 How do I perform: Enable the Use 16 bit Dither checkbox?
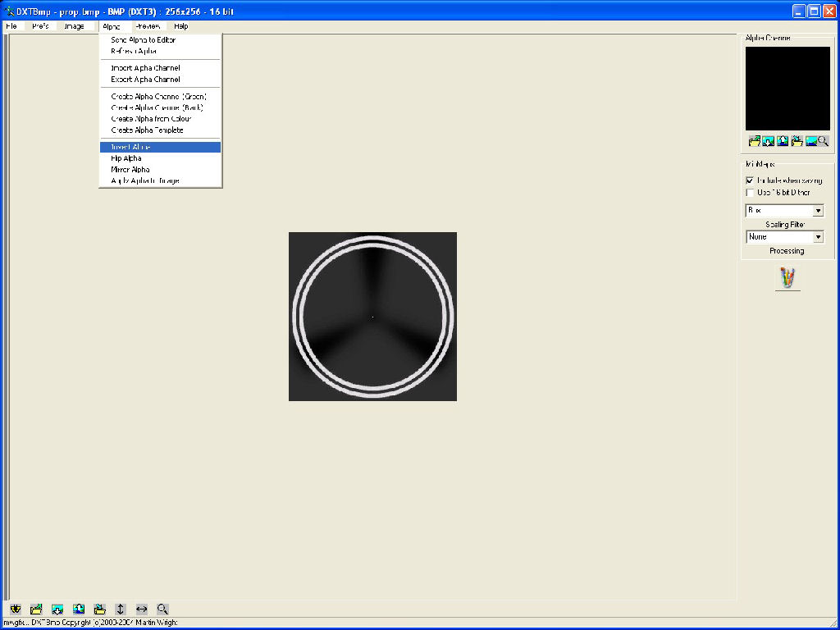(x=750, y=193)
